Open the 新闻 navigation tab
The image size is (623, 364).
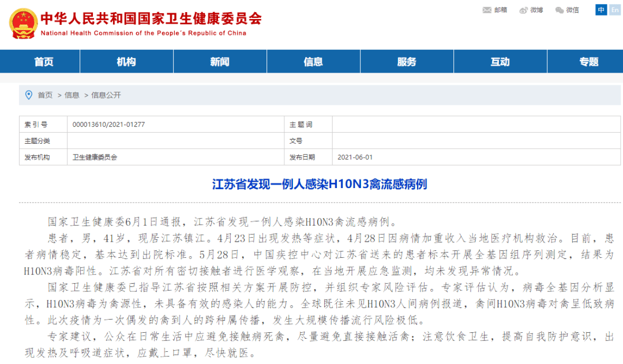(220, 61)
